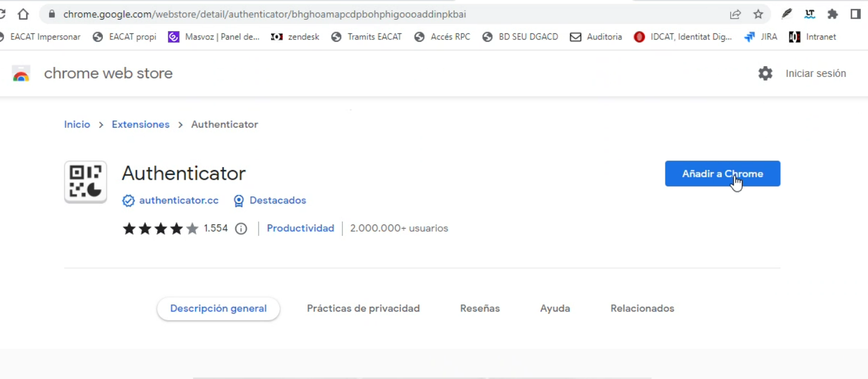Viewport: 868px width, 379px height.
Task: Open the Masvoz Panel bookmark
Action: [214, 37]
